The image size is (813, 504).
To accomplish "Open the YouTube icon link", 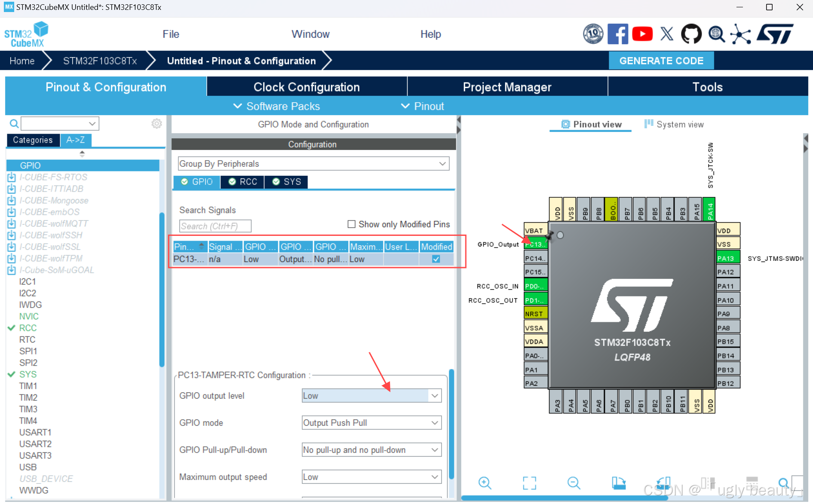I will click(x=642, y=34).
